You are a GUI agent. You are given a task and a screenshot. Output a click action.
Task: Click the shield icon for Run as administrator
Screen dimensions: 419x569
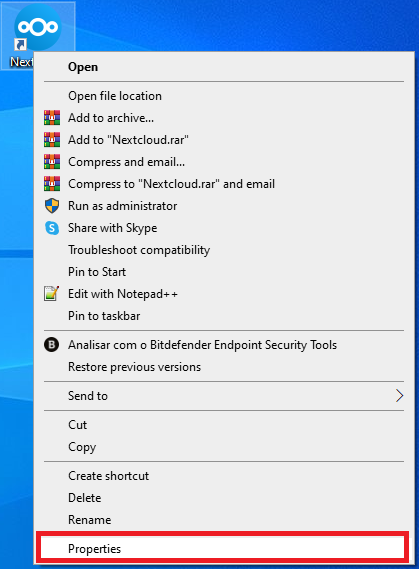52,206
